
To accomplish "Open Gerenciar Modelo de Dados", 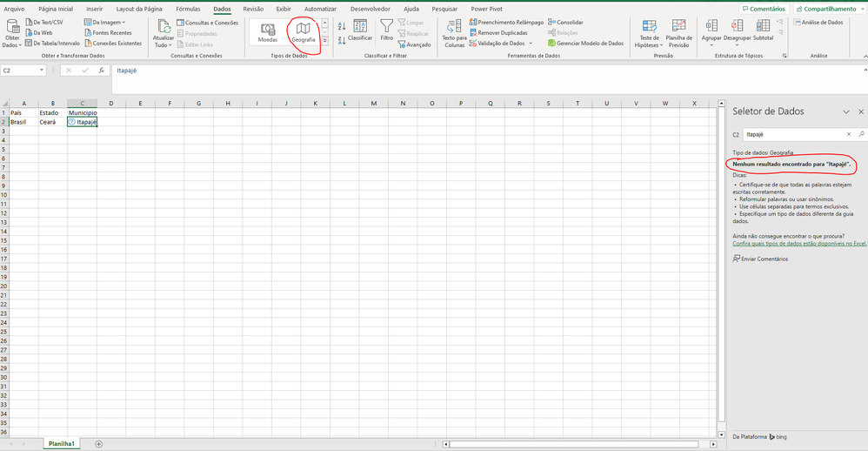I will (585, 44).
